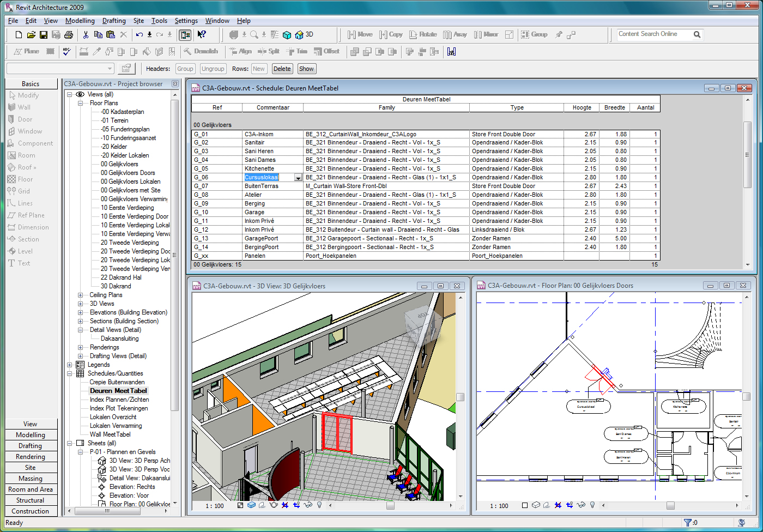The width and height of the screenshot is (763, 532).
Task: Expand the 3D Views node
Action: (81, 304)
